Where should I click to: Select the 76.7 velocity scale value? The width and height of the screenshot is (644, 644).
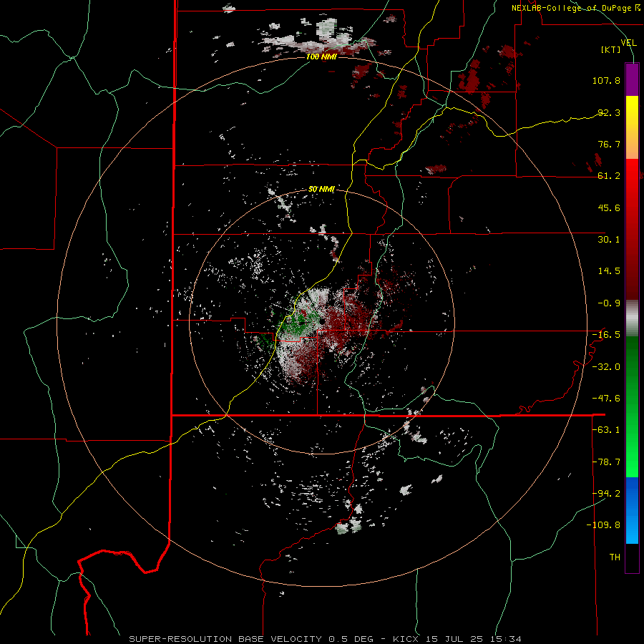(609, 144)
